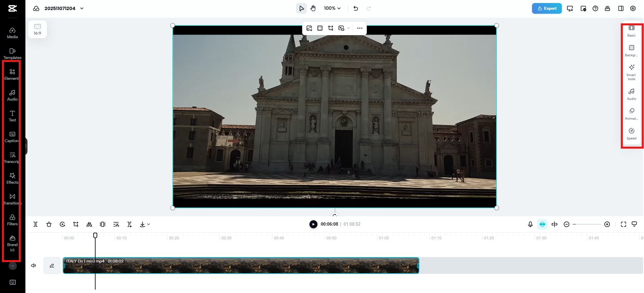Open the Captions panel

12,137
